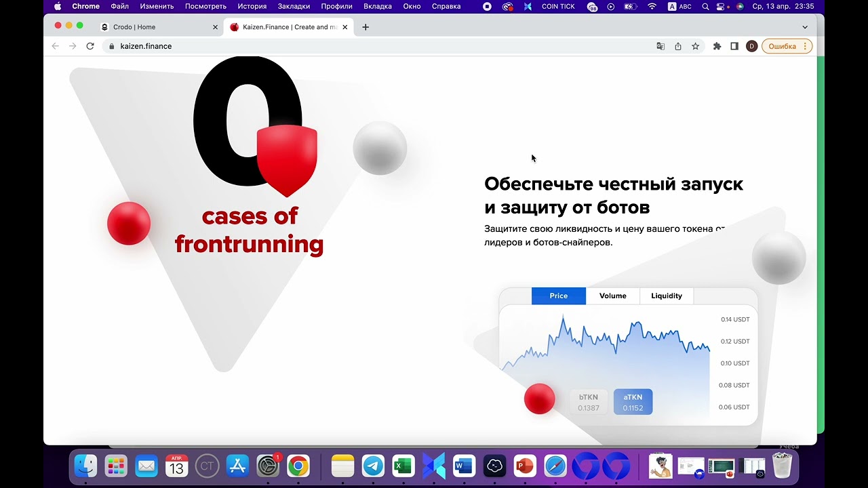The height and width of the screenshot is (488, 868).
Task: Open the Wi-Fi status menu
Action: click(652, 6)
